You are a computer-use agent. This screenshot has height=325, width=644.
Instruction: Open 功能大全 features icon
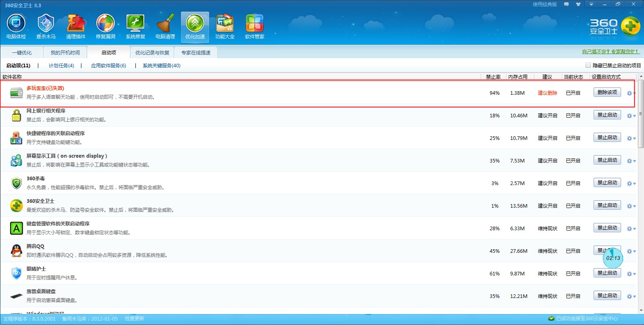tap(225, 27)
